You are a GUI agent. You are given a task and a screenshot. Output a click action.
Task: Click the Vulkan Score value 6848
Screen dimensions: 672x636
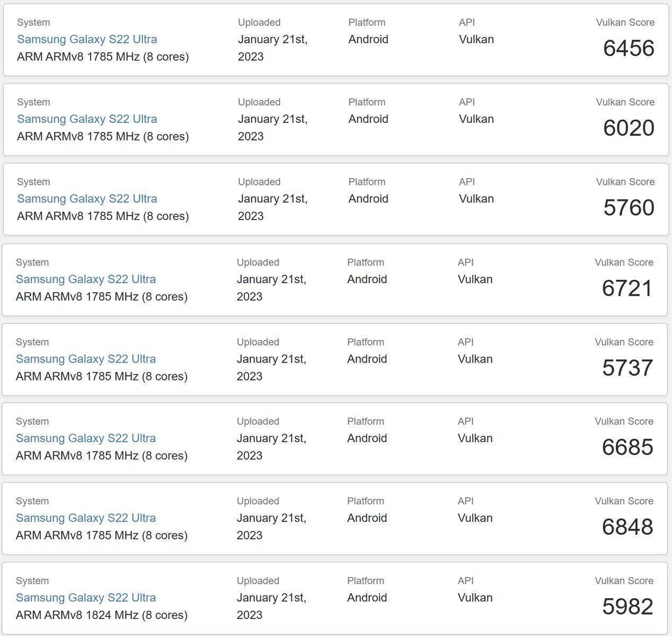[x=627, y=527]
